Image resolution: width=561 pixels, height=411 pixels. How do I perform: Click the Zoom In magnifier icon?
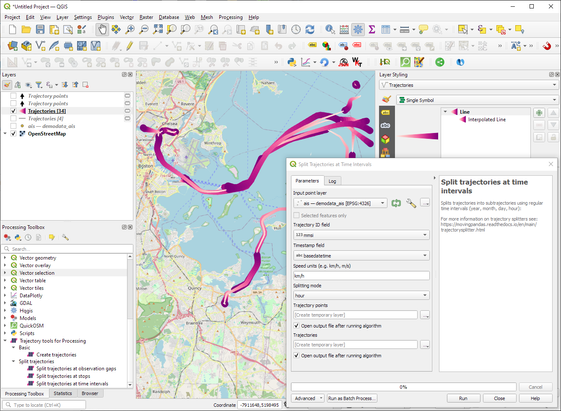(x=130, y=30)
